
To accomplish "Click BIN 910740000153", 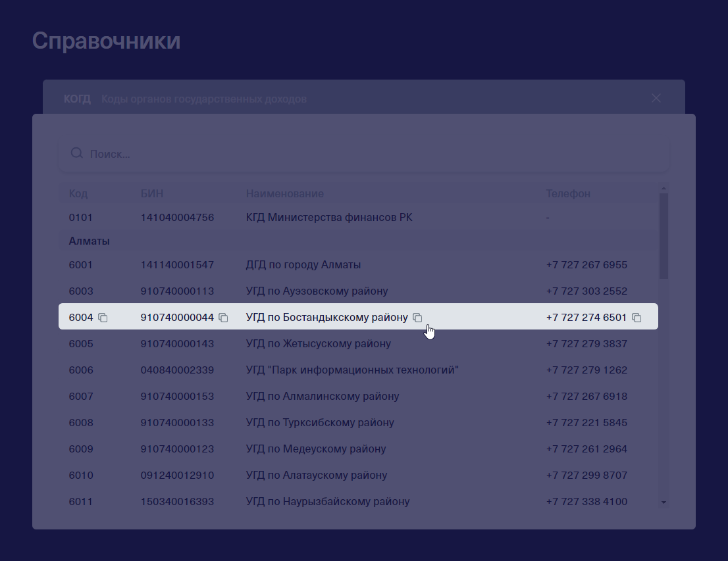I will pyautogui.click(x=177, y=397).
